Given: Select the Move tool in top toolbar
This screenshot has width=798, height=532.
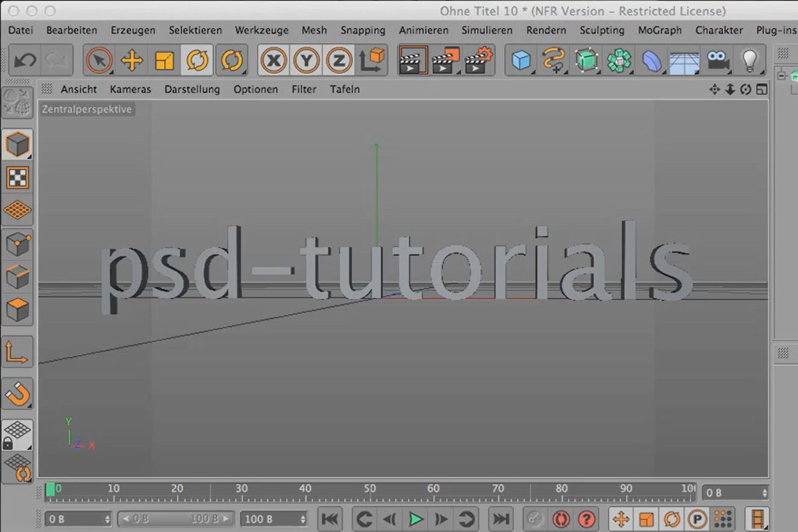Looking at the screenshot, I should click(132, 61).
